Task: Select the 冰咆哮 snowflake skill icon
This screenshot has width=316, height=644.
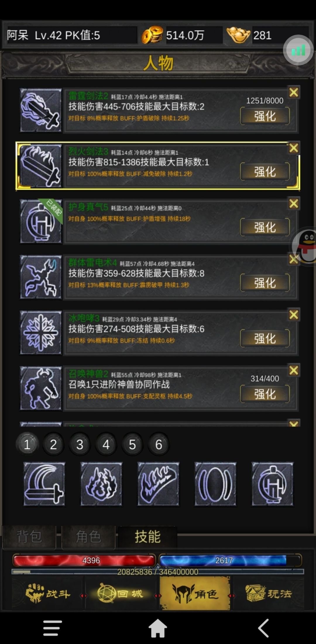Action: pos(41,333)
